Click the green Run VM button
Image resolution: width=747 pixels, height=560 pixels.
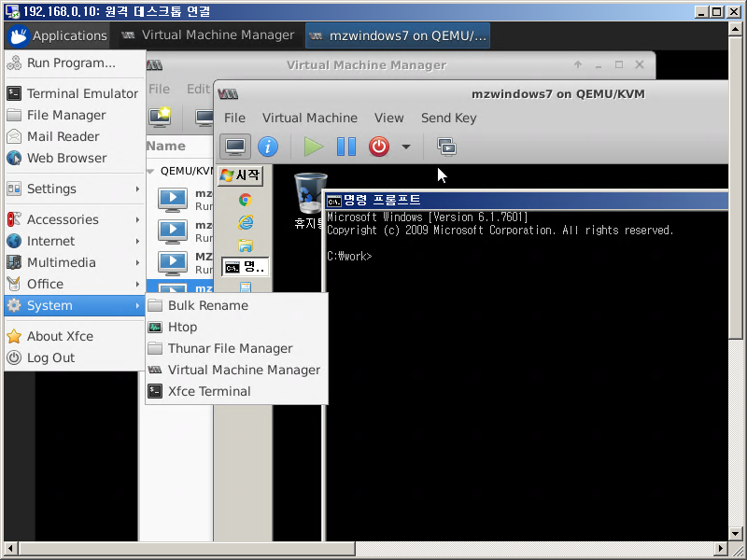(314, 147)
